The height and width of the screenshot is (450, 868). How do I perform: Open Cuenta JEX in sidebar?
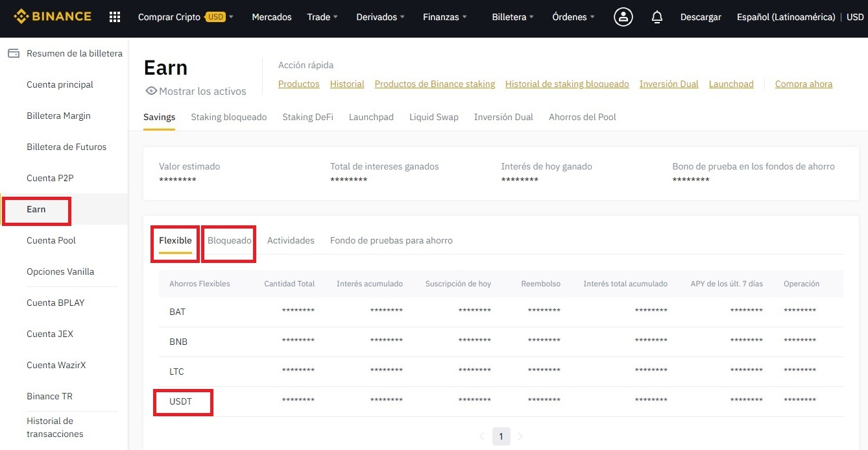click(50, 334)
